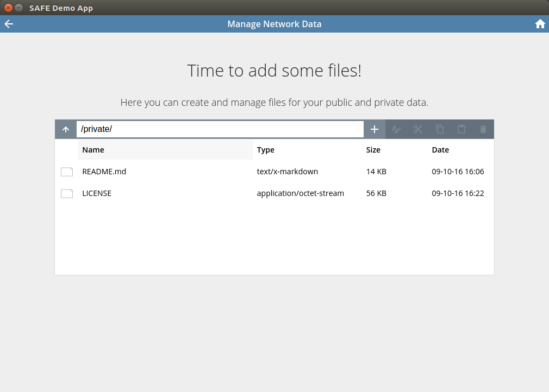The height and width of the screenshot is (392, 549).
Task: Click the /private/ path field
Action: [x=220, y=129]
